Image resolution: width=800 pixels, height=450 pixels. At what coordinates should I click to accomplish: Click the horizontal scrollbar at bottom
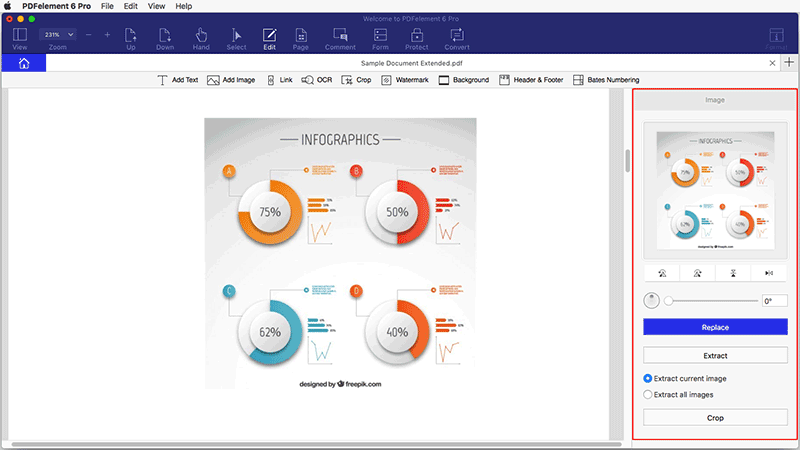click(316, 444)
